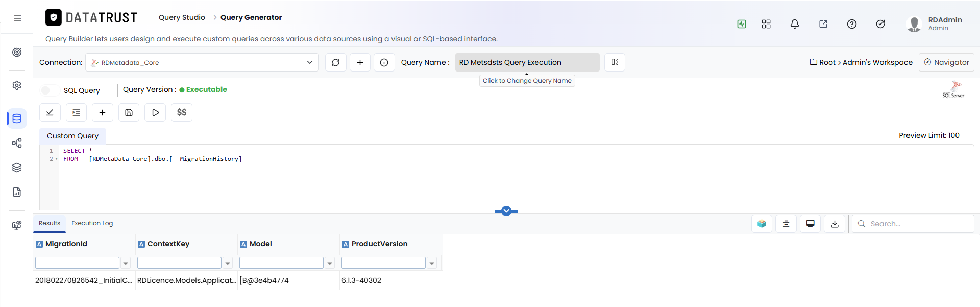Add a new query with toolbar plus
Image resolution: width=980 pixels, height=307 pixels.
pyautogui.click(x=103, y=112)
